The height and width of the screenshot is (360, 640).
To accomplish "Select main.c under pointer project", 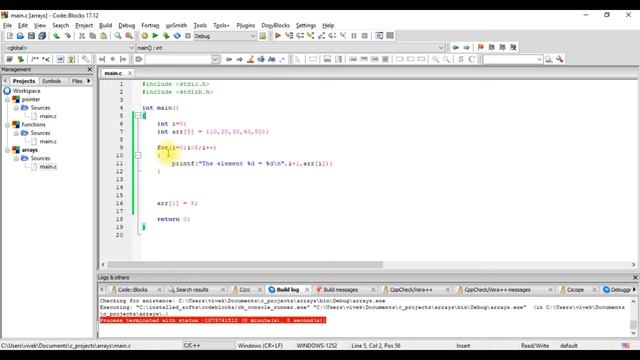I will click(x=48, y=116).
